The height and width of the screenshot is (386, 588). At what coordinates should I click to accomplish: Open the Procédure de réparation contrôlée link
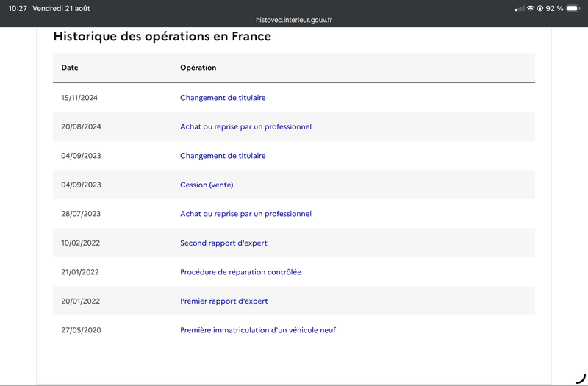point(241,272)
